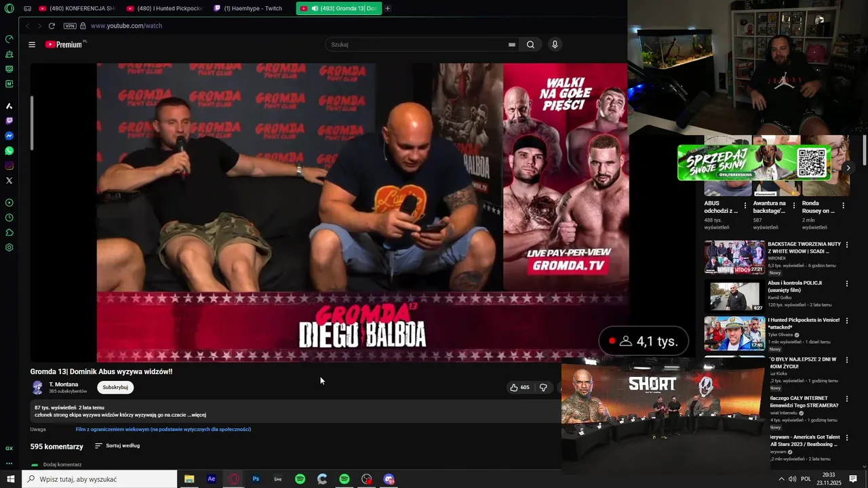The height and width of the screenshot is (488, 868).
Task: Open Settings gear in Opera sidebar
Action: (x=9, y=247)
